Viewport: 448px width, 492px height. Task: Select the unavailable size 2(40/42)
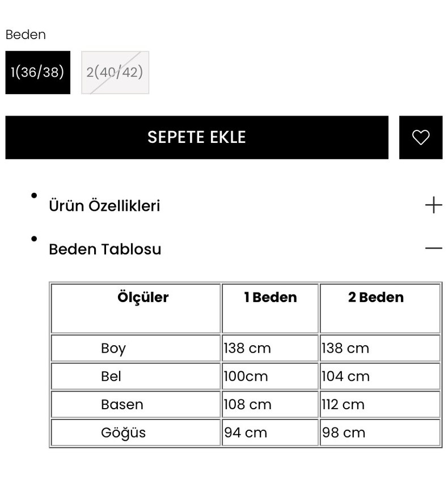[115, 72]
